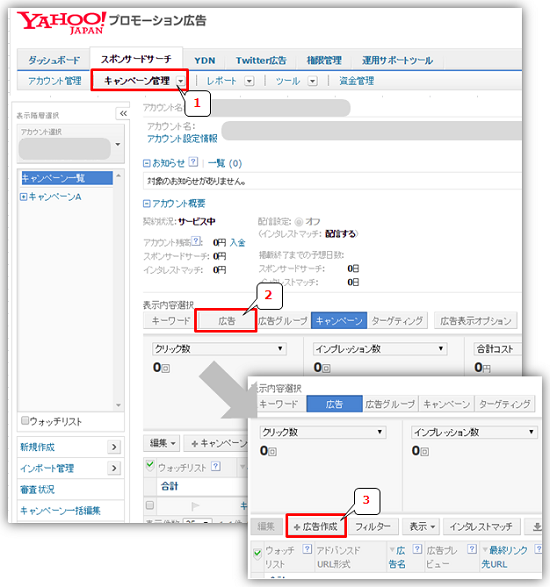550x587 pixels.
Task: Open the アカウント設定情報 link
Action: (182, 139)
